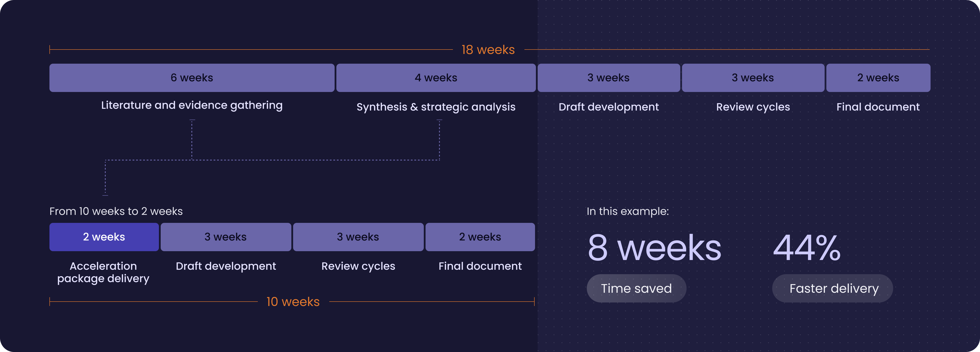Click From 10 weeks to 2 weeks text

(116, 211)
